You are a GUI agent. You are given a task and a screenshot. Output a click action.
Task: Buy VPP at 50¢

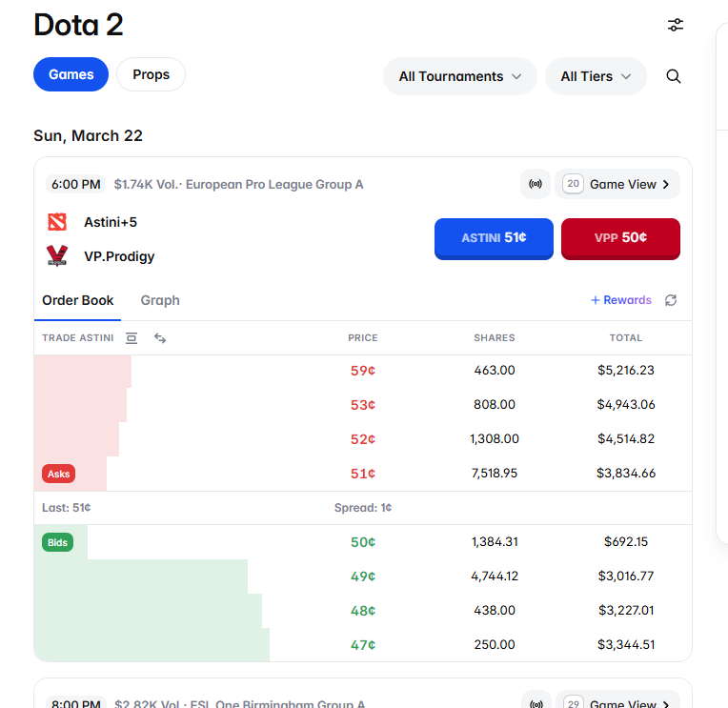(620, 238)
